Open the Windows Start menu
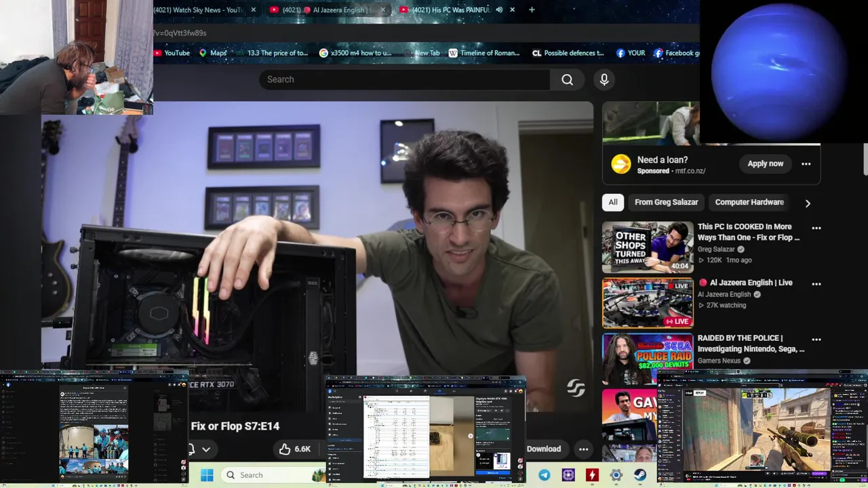This screenshot has width=868, height=488. [x=207, y=475]
